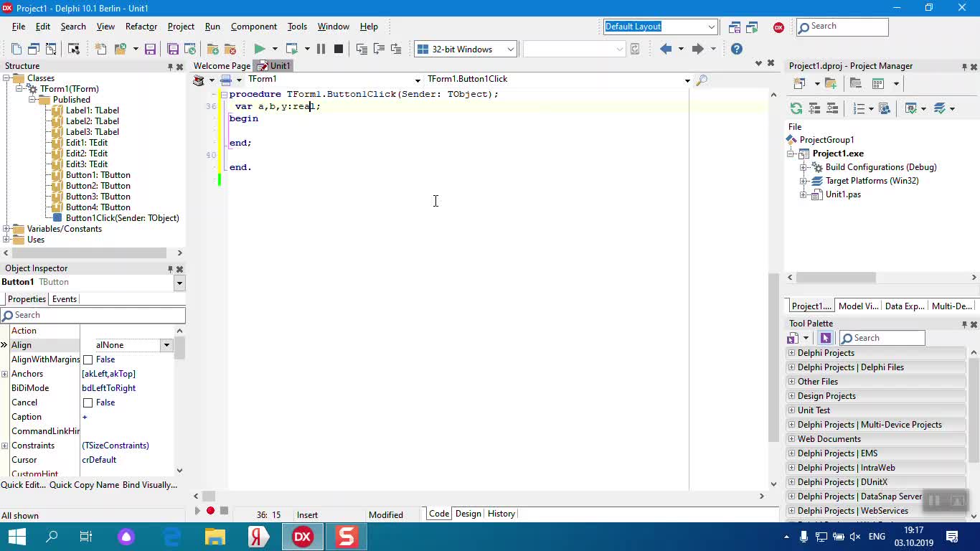Screen dimensions: 980x551
Task: Click the Stop (program reset) toolbar icon
Action: click(339, 49)
